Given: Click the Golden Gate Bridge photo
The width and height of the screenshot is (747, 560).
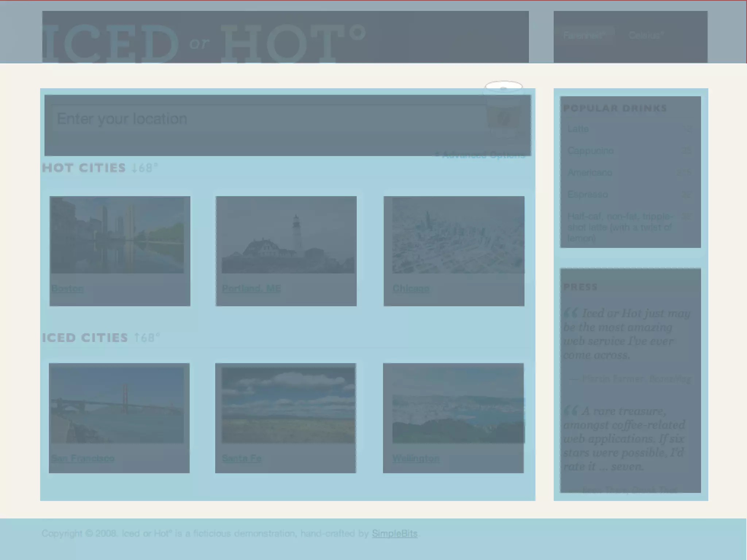Looking at the screenshot, I should 117,405.
